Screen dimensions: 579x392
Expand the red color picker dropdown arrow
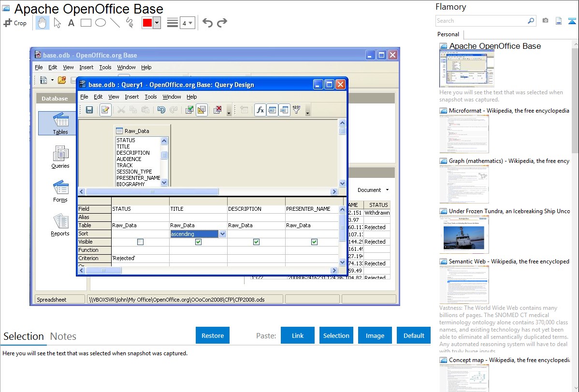157,23
